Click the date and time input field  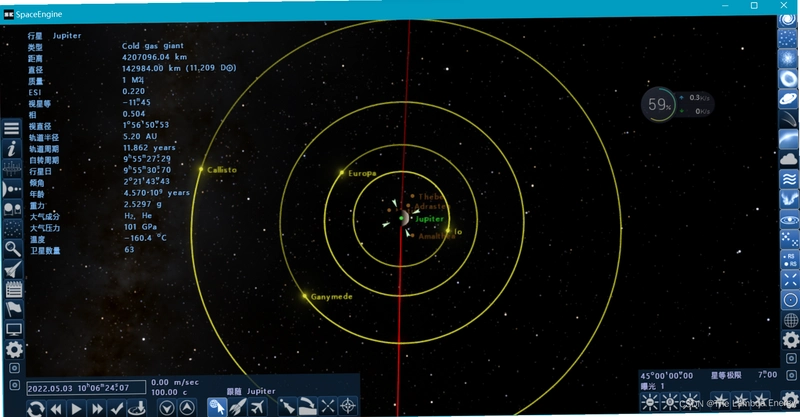click(86, 387)
